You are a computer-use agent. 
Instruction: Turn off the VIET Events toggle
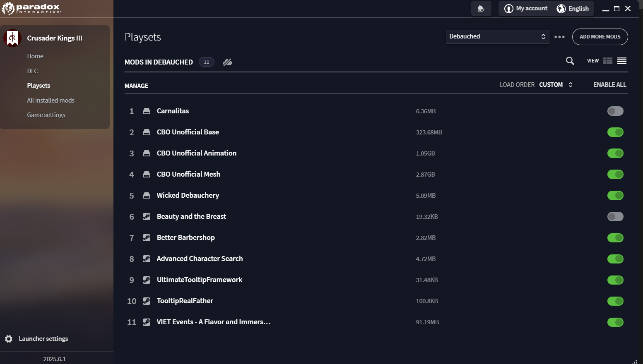tap(615, 322)
